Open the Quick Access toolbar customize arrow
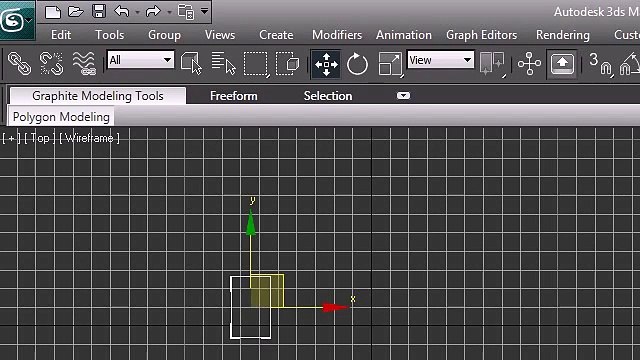This screenshot has height=360, width=640. (204, 11)
